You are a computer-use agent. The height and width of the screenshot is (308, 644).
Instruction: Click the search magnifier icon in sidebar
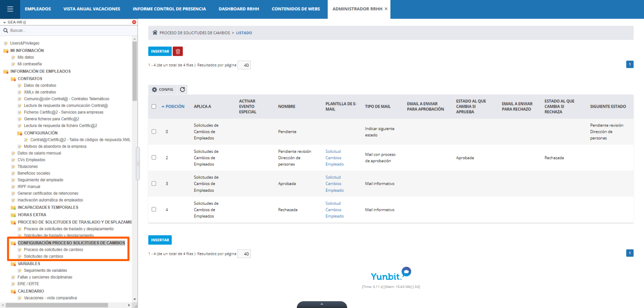(5, 30)
